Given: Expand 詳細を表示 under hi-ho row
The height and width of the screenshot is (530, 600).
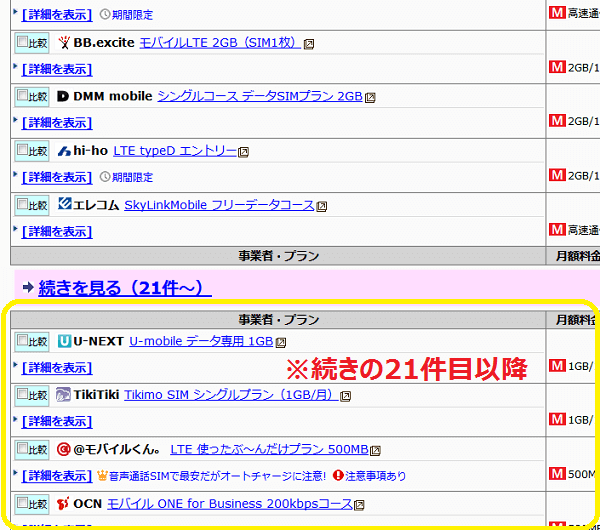Looking at the screenshot, I should (57, 177).
